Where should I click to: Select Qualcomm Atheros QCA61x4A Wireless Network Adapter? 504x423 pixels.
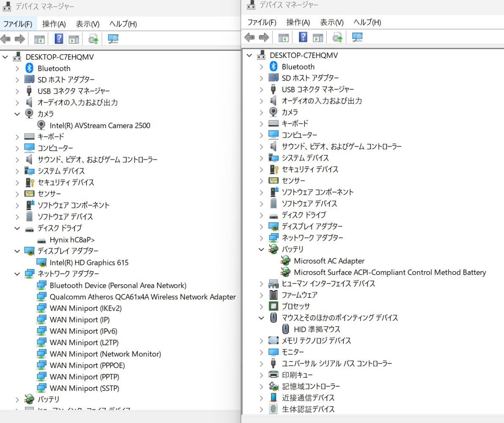point(143,297)
